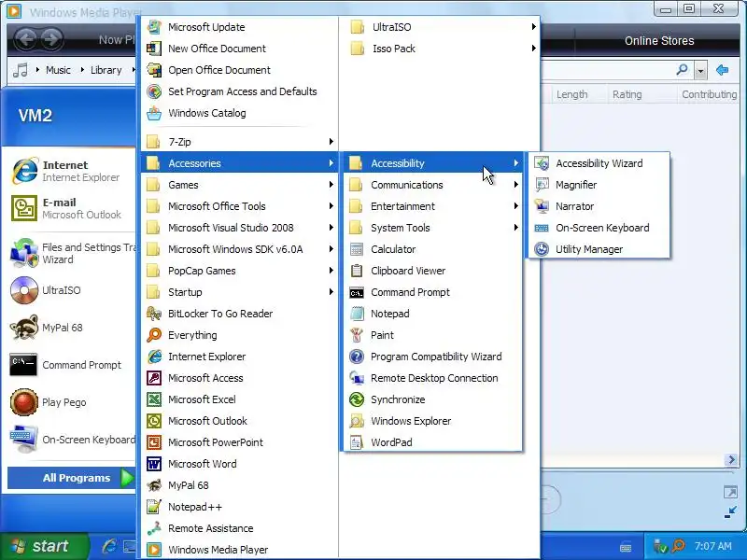Click the All Programs button

click(x=72, y=478)
